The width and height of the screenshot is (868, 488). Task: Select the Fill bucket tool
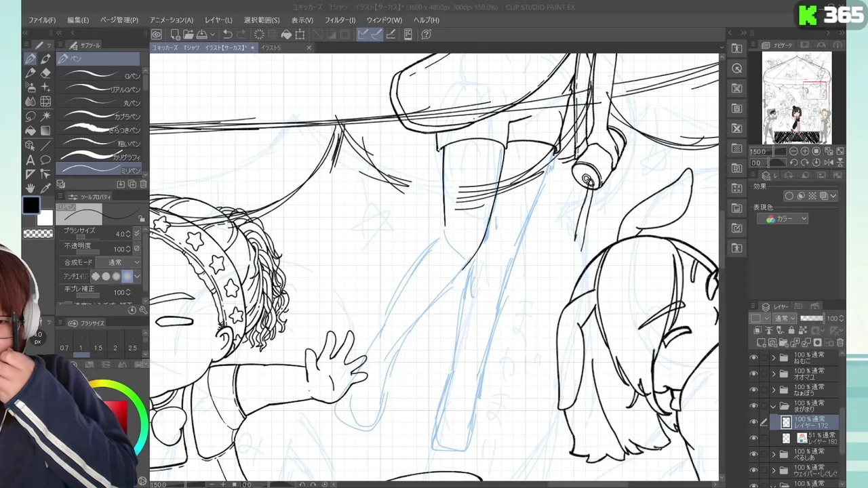(x=31, y=130)
